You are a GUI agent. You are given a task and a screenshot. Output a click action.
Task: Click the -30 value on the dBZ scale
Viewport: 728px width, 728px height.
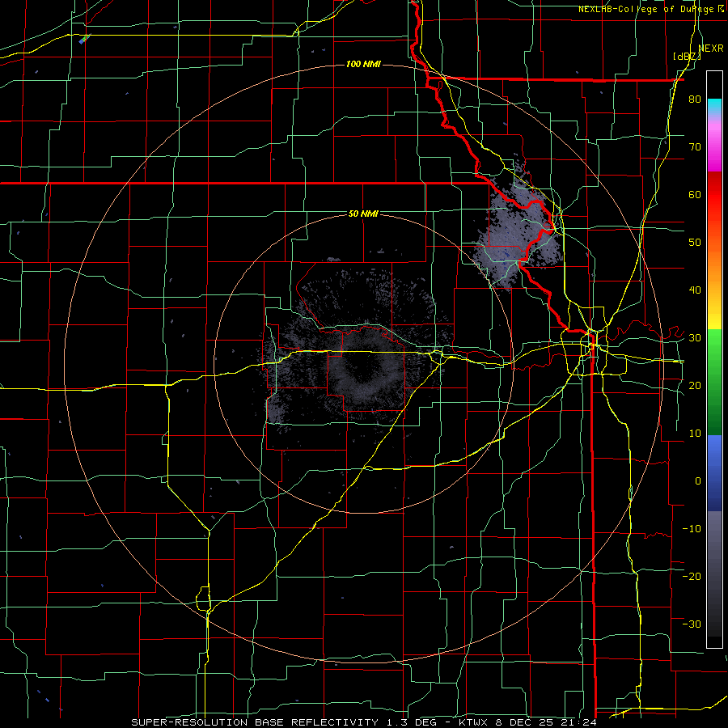(692, 624)
